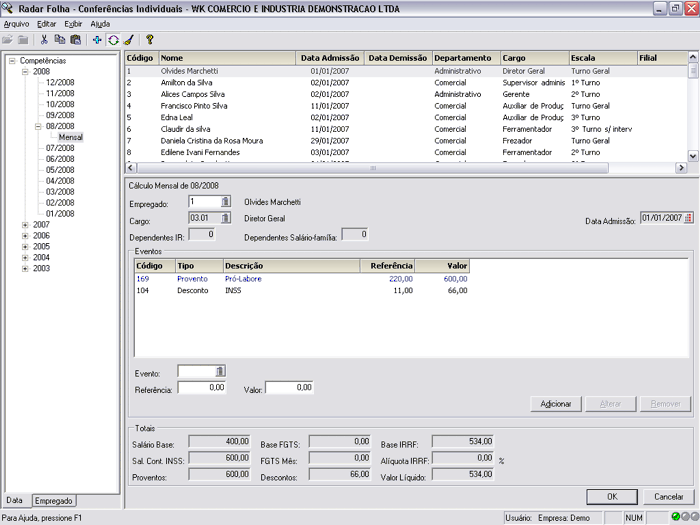This screenshot has height=525, width=700.
Task: Click the blue cross-arrows toolbar icon
Action: point(97,40)
